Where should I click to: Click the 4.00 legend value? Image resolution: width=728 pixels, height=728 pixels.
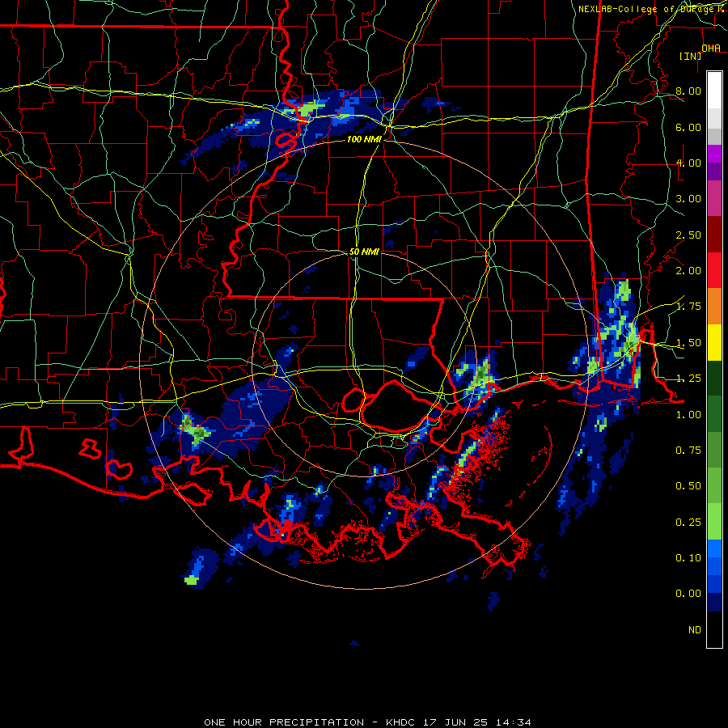[688, 163]
